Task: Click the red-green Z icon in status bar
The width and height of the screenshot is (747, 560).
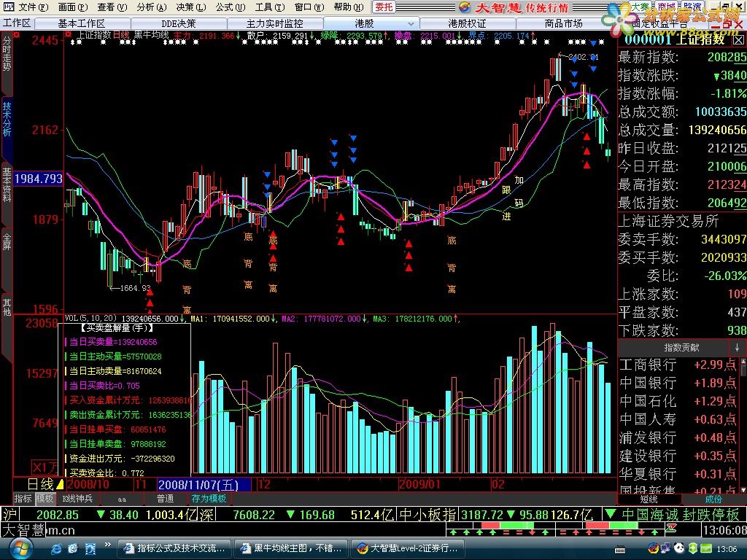Action: click(x=672, y=528)
